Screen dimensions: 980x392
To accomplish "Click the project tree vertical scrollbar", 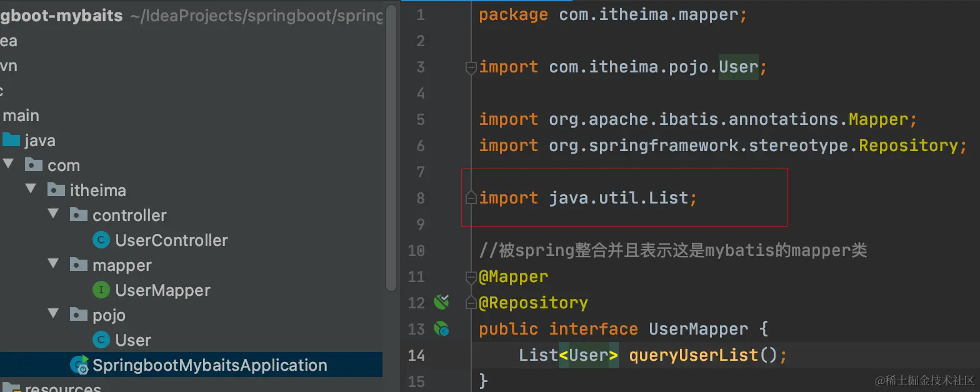I will [392, 147].
